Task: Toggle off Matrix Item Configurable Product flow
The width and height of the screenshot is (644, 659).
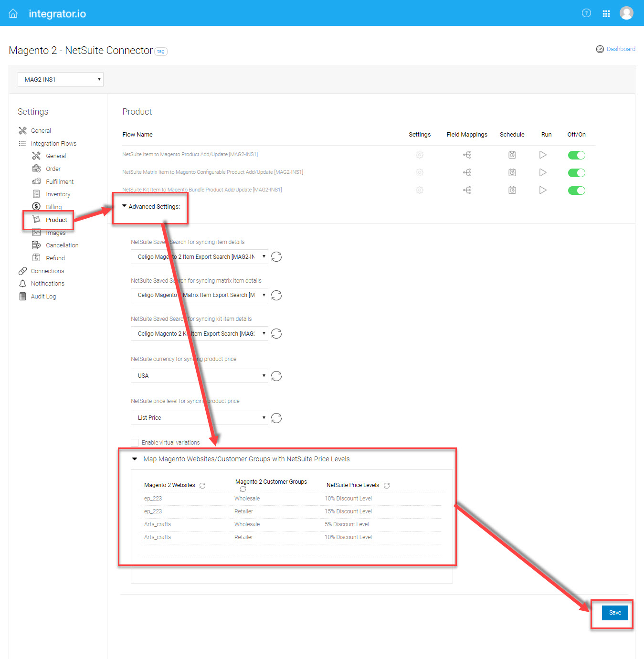Action: (577, 173)
